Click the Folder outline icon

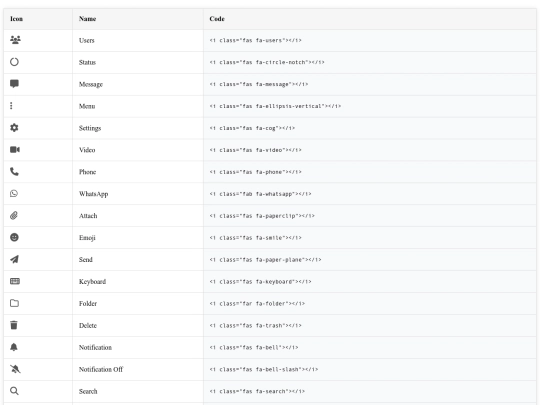tap(14, 303)
